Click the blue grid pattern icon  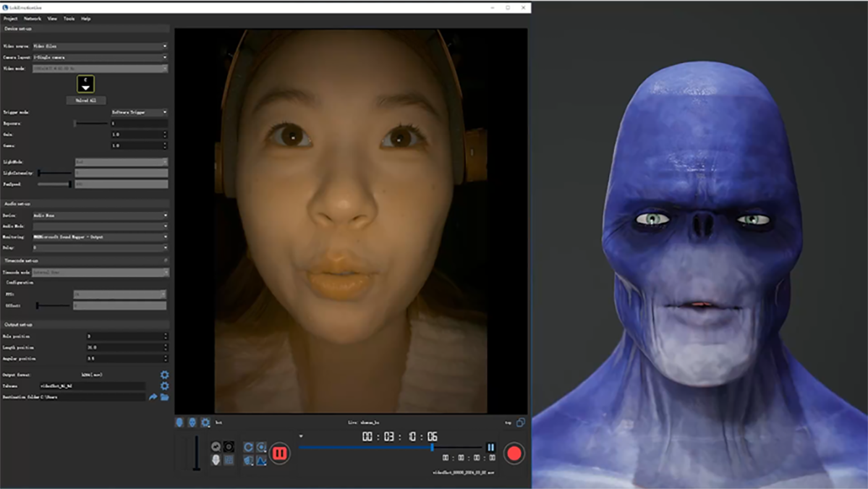pyautogui.click(x=229, y=460)
